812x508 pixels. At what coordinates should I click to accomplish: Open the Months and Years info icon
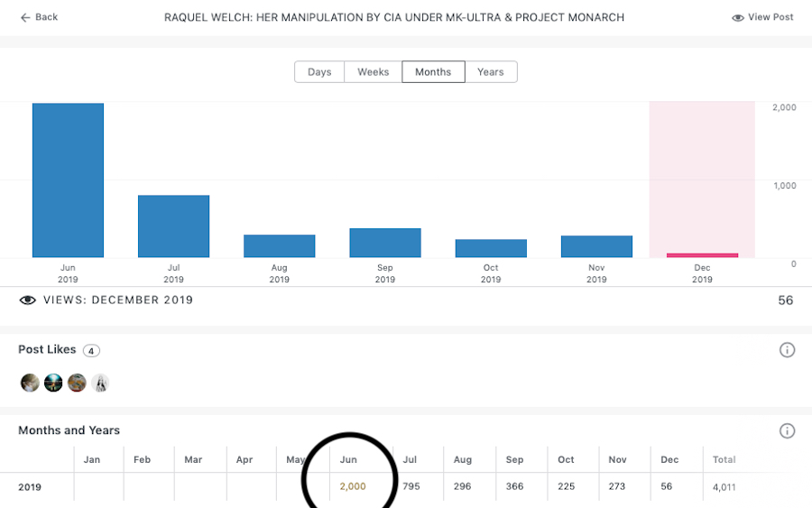(x=787, y=431)
